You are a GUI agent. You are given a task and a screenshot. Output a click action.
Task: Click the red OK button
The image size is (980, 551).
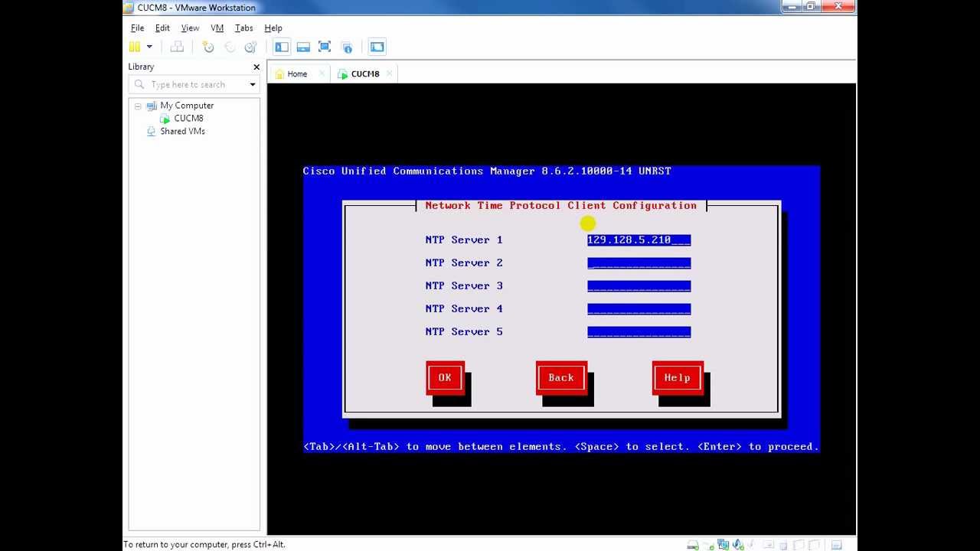(445, 377)
